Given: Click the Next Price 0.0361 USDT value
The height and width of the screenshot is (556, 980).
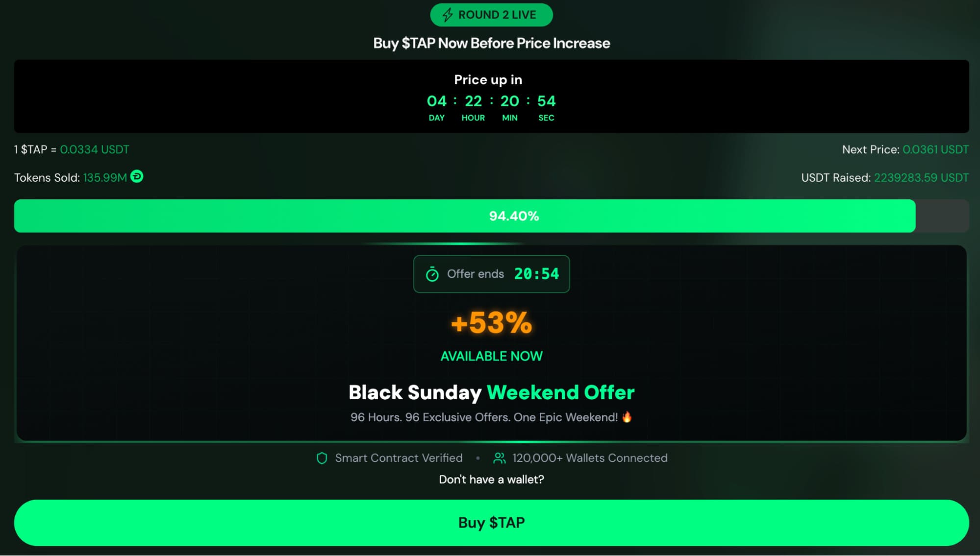Looking at the screenshot, I should (935, 149).
